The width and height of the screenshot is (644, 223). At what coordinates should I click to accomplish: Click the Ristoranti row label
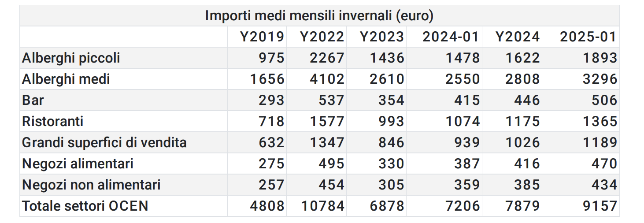coord(53,121)
